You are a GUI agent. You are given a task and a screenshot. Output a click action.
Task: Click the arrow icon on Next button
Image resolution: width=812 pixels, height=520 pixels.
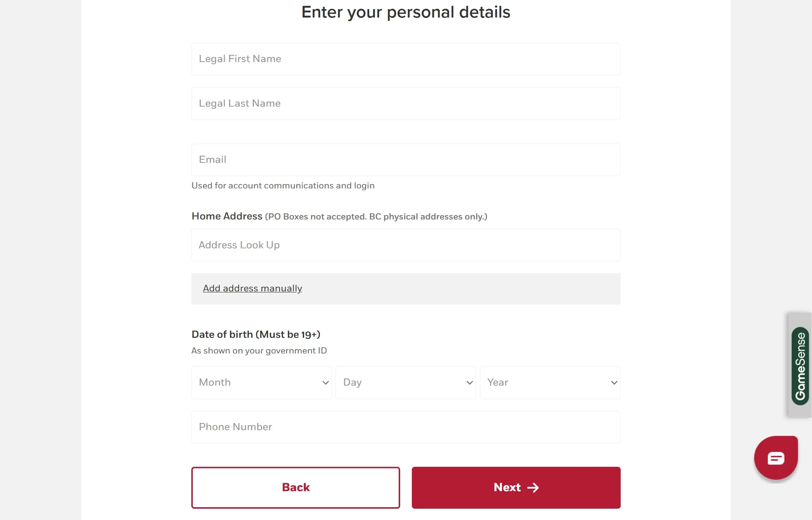tap(533, 488)
